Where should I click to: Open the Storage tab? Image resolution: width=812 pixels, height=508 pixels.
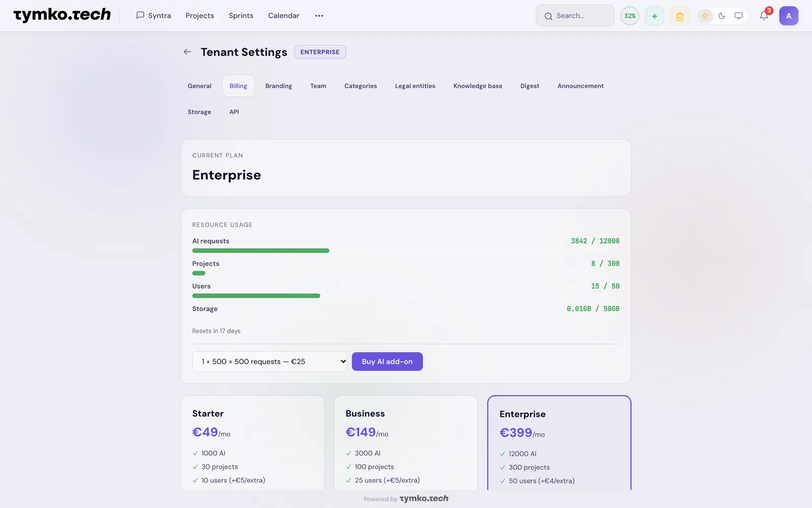click(199, 112)
